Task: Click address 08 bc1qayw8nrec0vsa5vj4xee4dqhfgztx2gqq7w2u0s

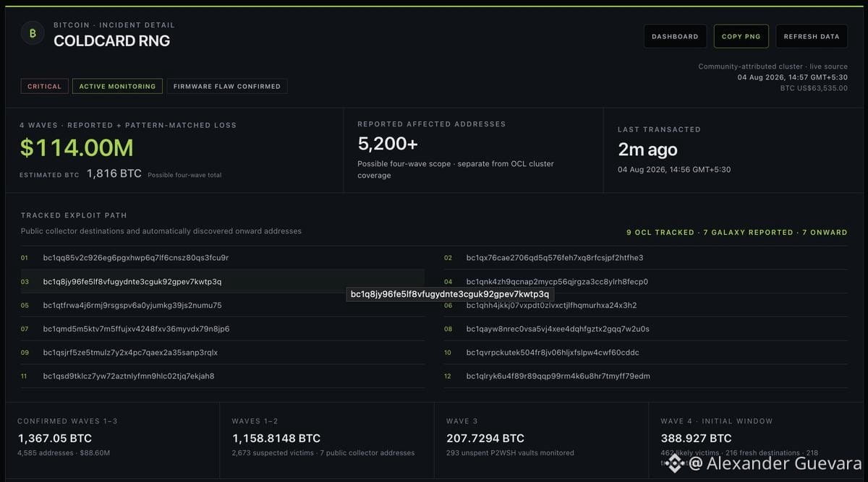Action: 558,330
